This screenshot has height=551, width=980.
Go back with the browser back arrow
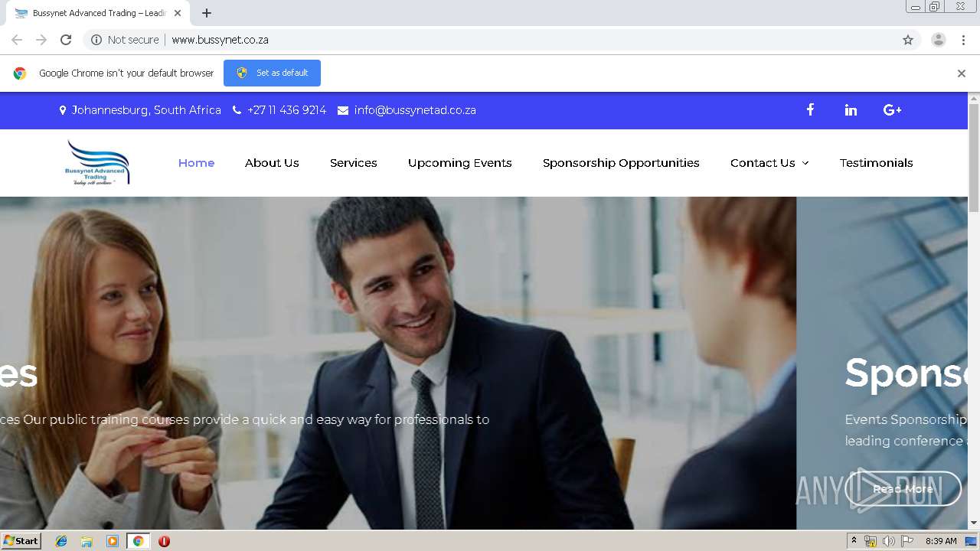17,40
